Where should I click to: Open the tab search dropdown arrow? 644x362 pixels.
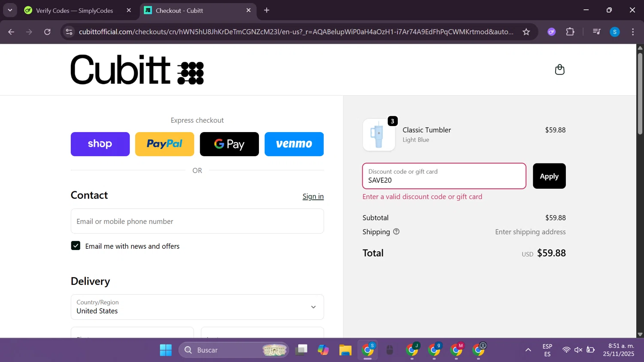click(10, 10)
